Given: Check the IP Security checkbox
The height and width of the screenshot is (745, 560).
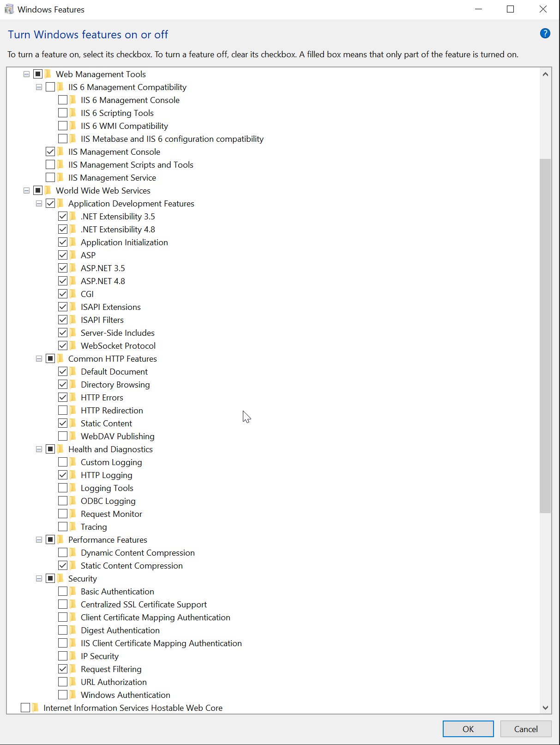Looking at the screenshot, I should pyautogui.click(x=63, y=656).
